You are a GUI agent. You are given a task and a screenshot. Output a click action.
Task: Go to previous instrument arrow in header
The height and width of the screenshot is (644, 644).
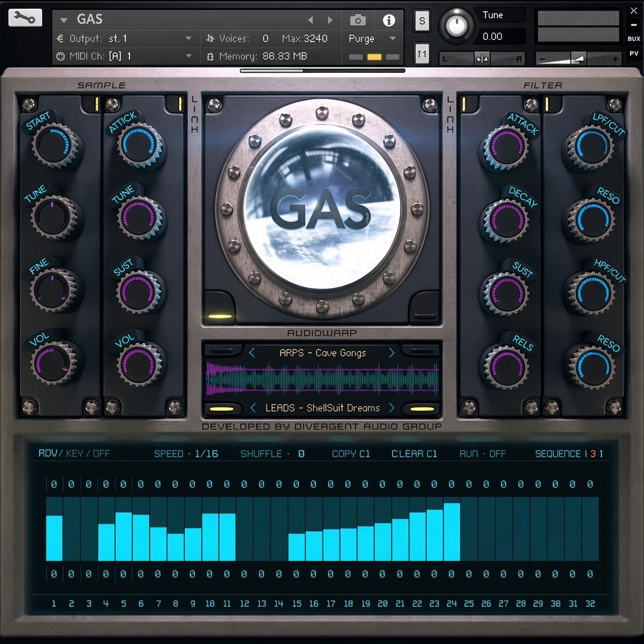[x=311, y=19]
